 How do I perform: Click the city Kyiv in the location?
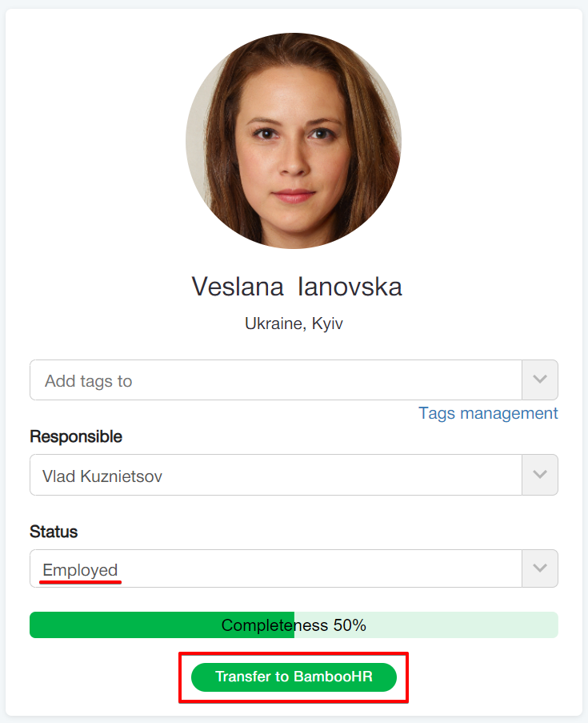327,324
